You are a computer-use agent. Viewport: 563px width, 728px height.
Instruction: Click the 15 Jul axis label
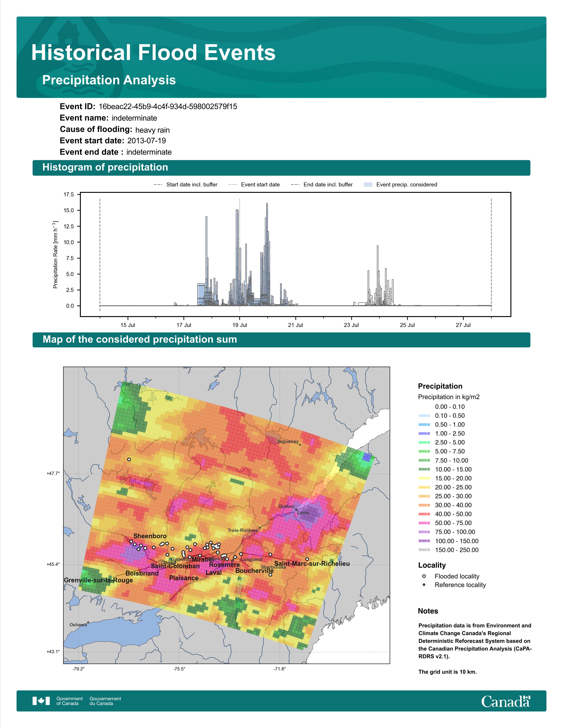(x=128, y=325)
